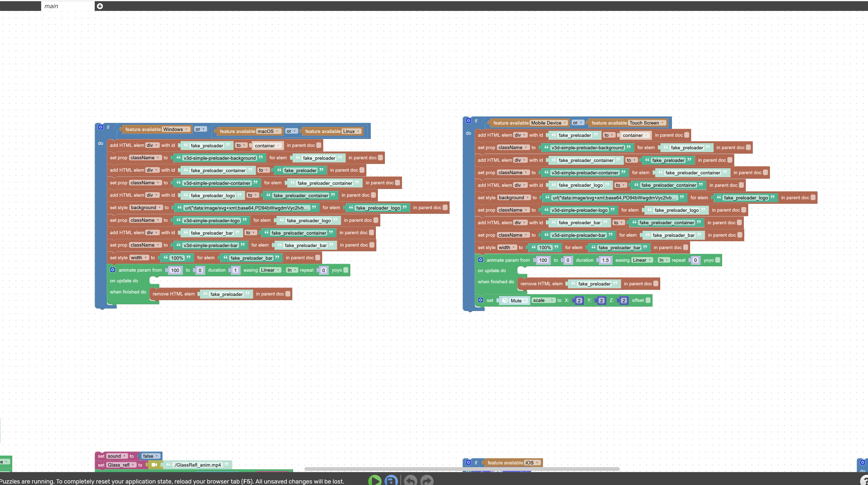Image resolution: width=868 pixels, height=485 pixels.
Task: Redo the last undone change
Action: tap(427, 480)
